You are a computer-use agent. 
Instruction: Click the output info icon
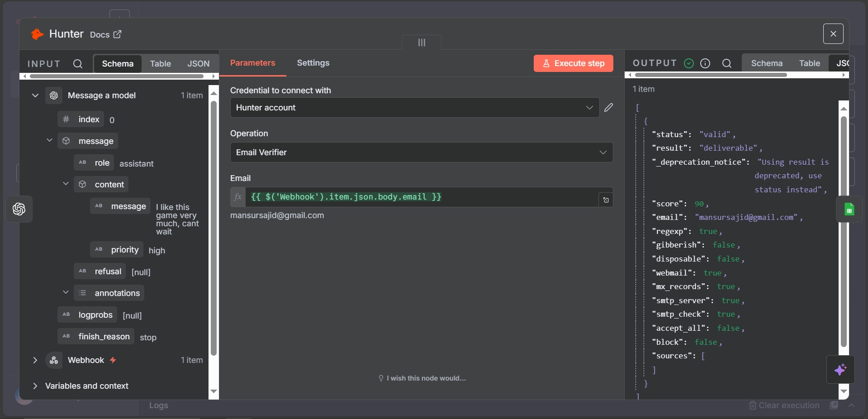click(705, 63)
